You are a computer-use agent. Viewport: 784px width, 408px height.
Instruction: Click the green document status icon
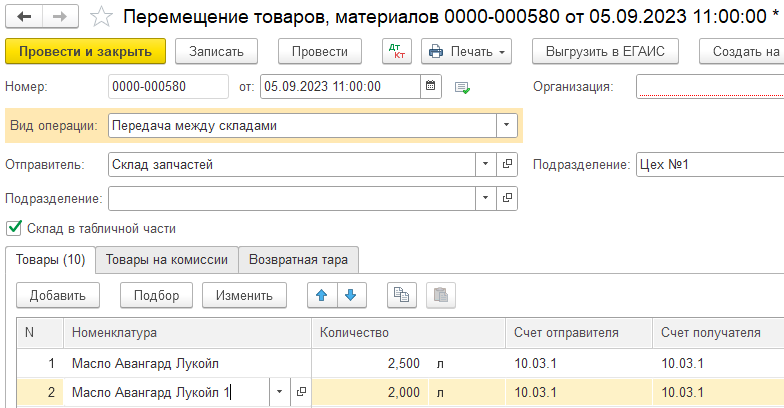click(462, 87)
